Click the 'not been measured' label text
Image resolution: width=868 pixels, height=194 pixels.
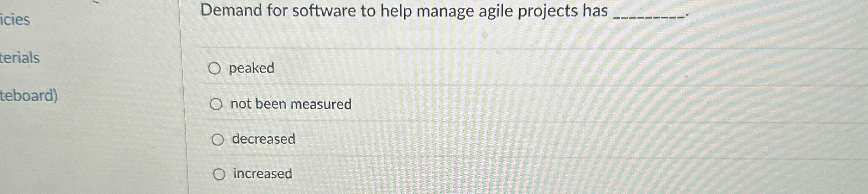point(291,104)
